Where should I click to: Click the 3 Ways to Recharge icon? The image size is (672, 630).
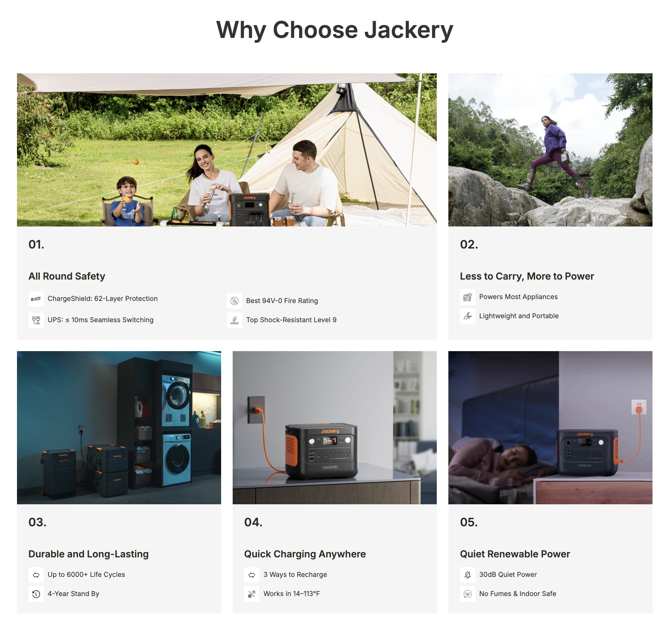click(x=252, y=575)
